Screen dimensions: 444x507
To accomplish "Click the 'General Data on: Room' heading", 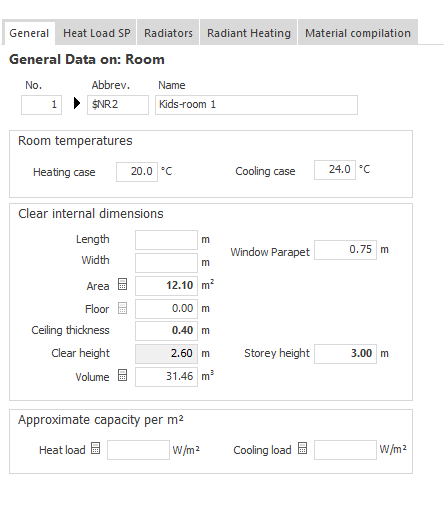I will tap(87, 60).
